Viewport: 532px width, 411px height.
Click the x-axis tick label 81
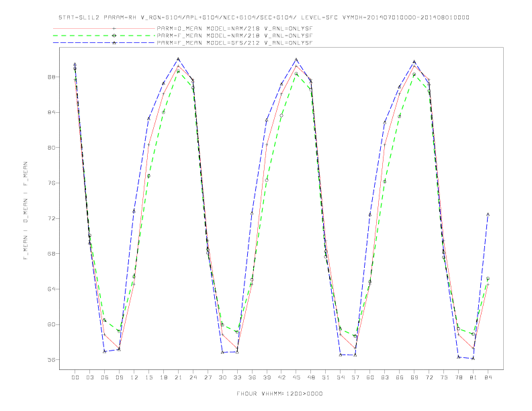click(474, 377)
